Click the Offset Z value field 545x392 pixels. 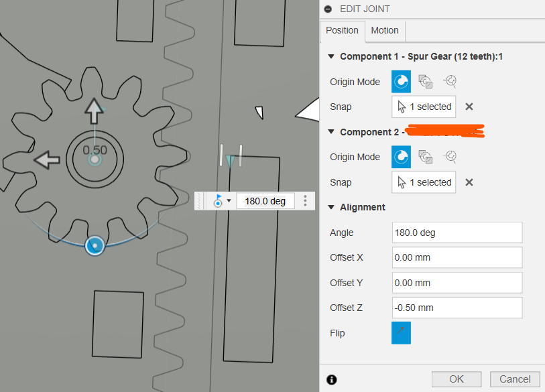(457, 308)
